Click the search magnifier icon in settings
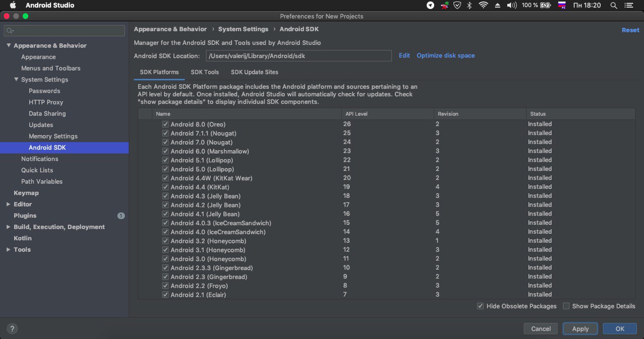 coord(10,31)
